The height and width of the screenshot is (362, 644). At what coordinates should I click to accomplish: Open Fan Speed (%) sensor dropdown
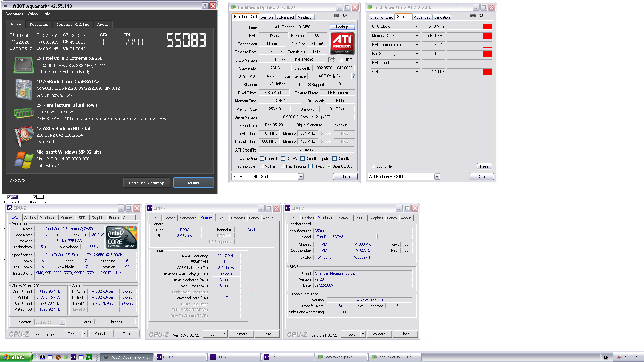point(417,54)
